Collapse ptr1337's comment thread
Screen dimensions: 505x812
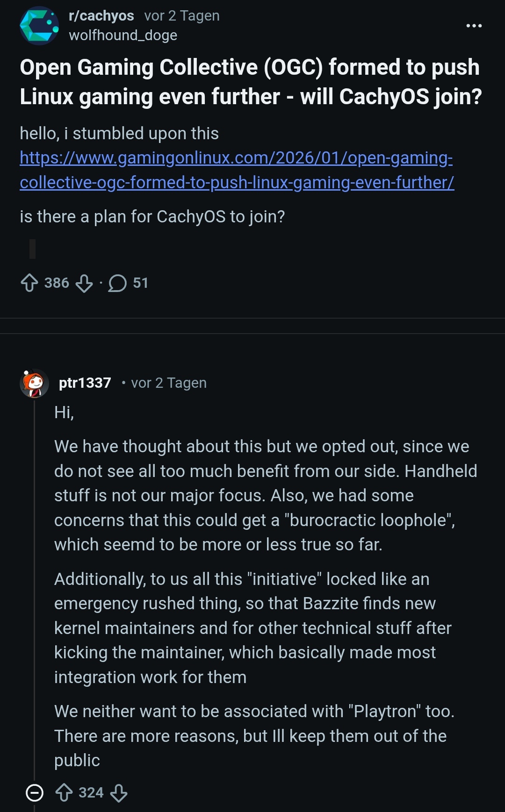click(34, 793)
